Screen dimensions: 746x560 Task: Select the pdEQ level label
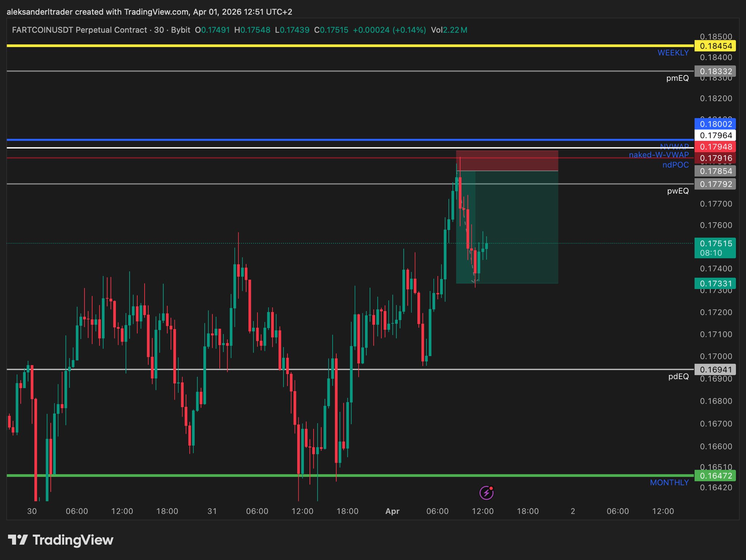tap(678, 376)
